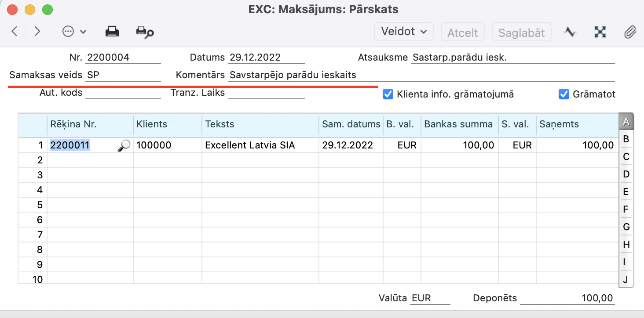Click the Samaksas veids field
This screenshot has width=644, height=318.
[123, 75]
